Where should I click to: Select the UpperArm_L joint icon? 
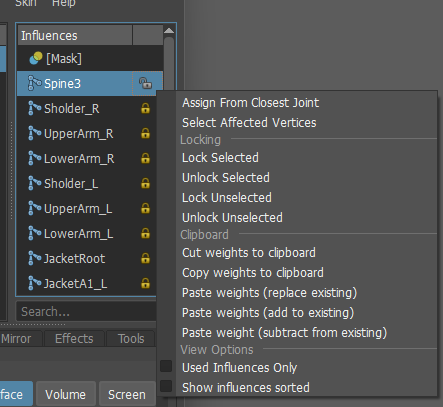(x=34, y=208)
